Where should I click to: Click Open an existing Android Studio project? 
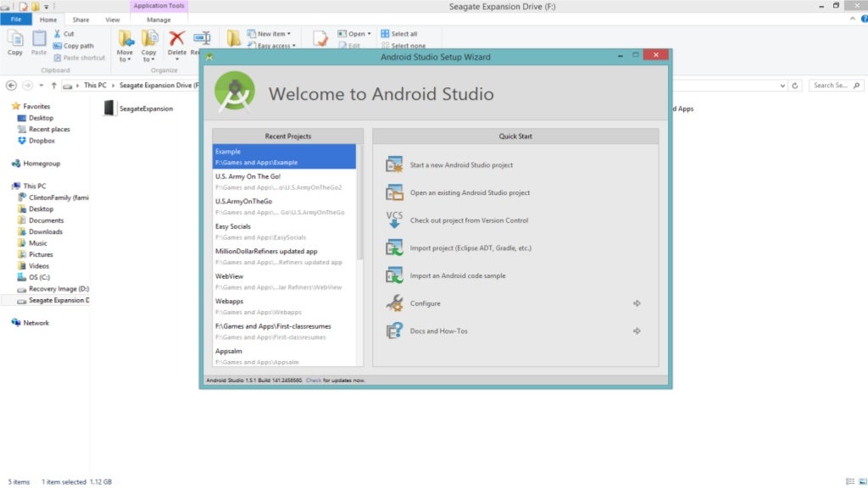point(470,192)
